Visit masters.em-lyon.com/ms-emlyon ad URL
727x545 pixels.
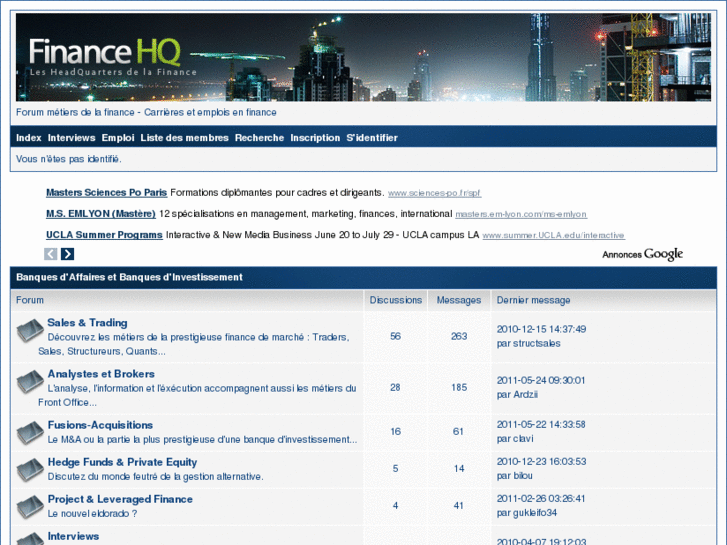point(521,214)
